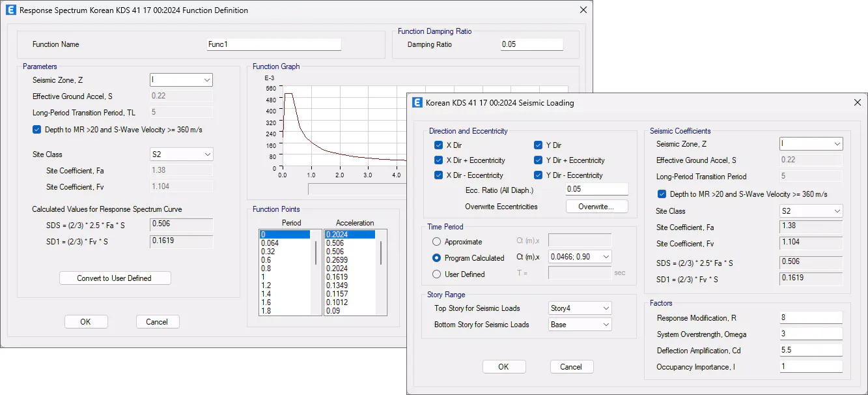Close the Seismic Loading dialog
The height and width of the screenshot is (395, 868).
pyautogui.click(x=856, y=102)
